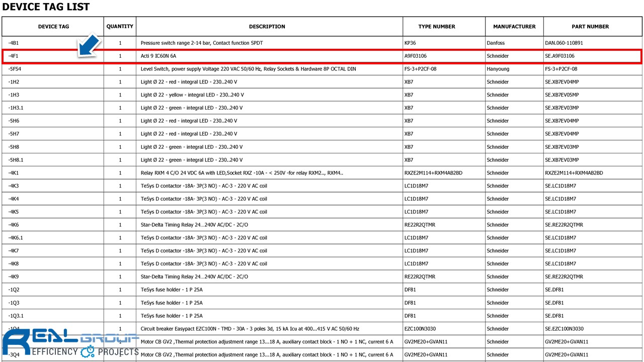Select device tag -4F1
Image resolution: width=644 pixels, height=362 pixels.
(x=13, y=56)
